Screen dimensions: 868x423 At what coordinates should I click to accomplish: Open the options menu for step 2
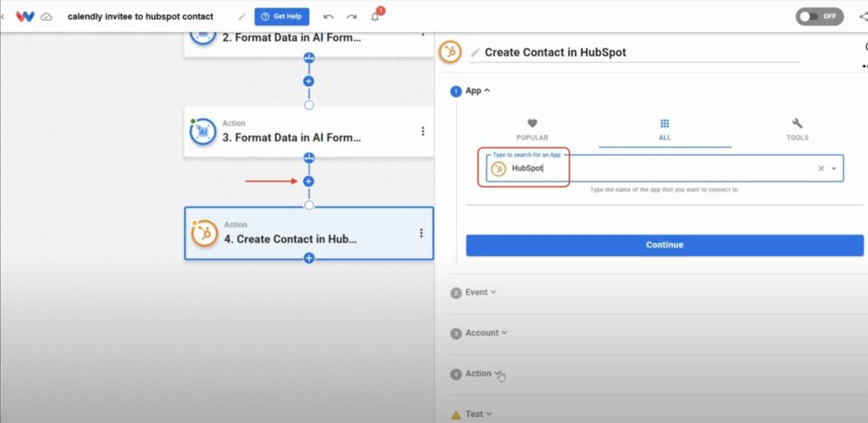coord(423,33)
